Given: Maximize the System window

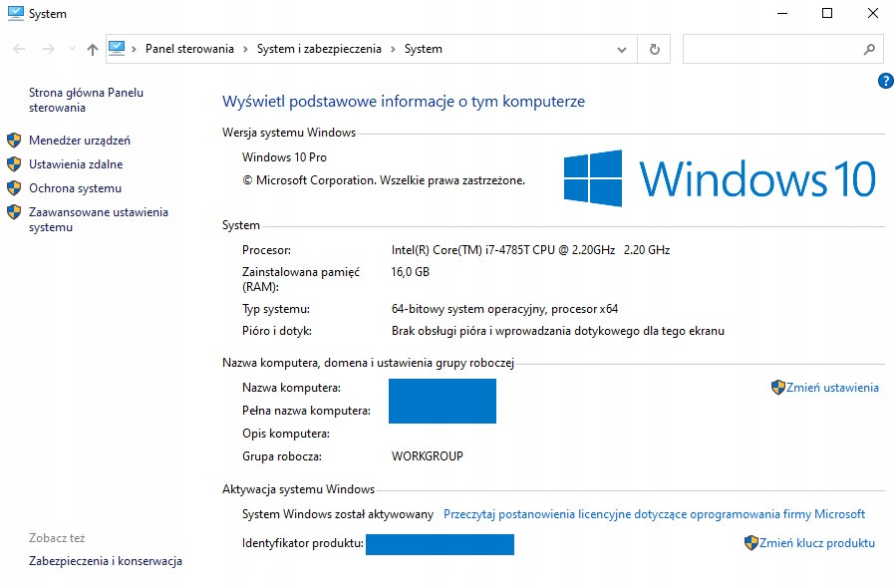Looking at the screenshot, I should pyautogui.click(x=827, y=13).
